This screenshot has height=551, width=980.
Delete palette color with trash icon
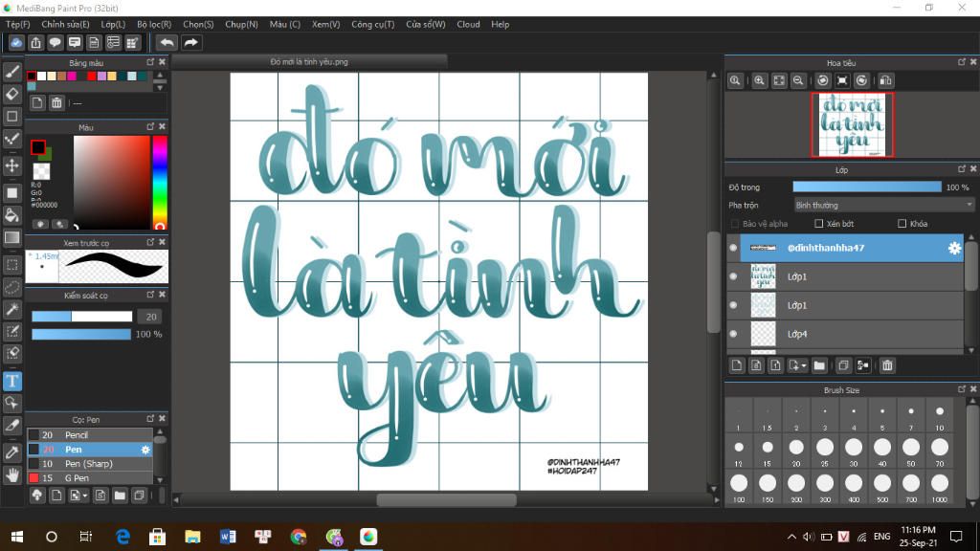[x=56, y=103]
